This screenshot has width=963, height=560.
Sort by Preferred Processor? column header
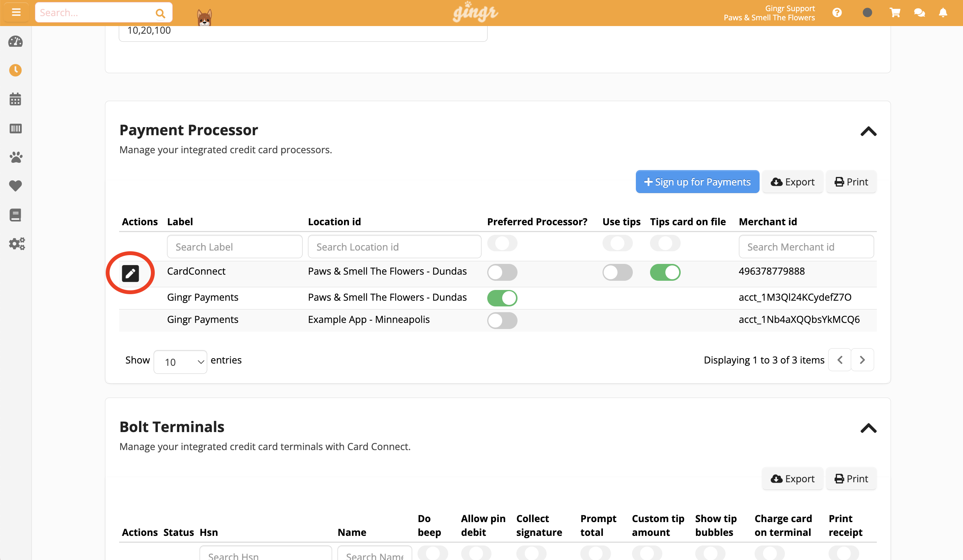tap(537, 222)
